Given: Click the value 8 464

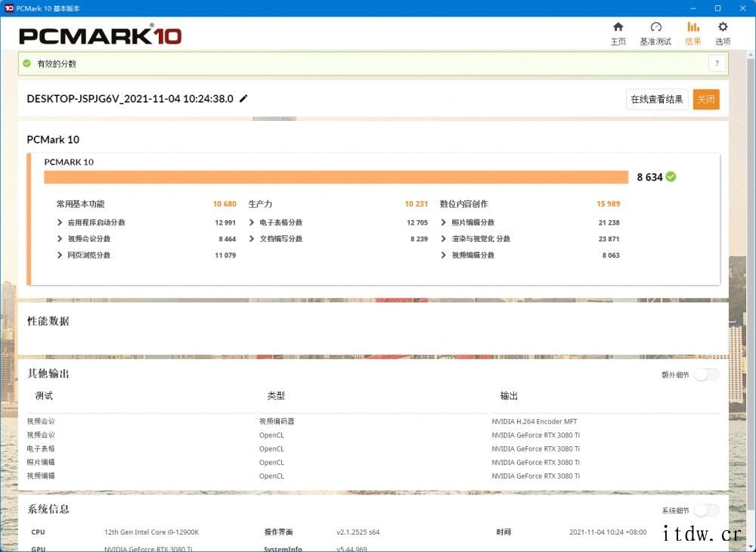Looking at the screenshot, I should click(227, 239).
